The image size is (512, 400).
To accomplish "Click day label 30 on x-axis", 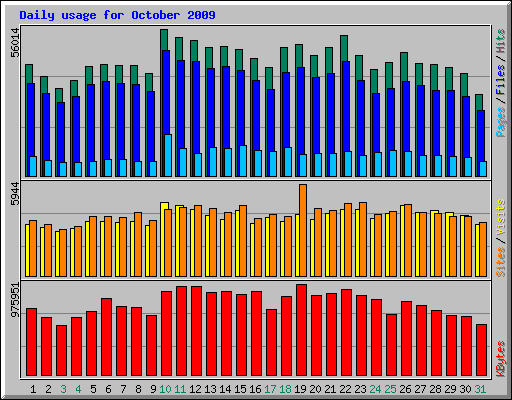I will point(465,389).
